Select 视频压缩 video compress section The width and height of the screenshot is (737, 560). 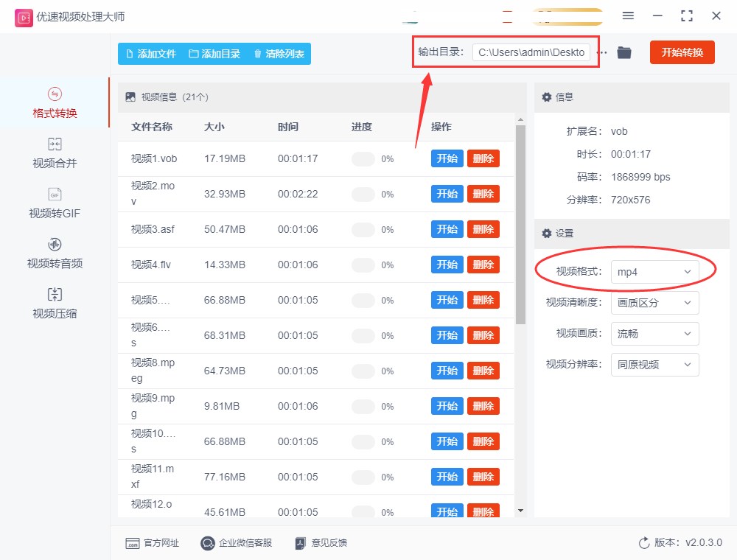click(55, 304)
